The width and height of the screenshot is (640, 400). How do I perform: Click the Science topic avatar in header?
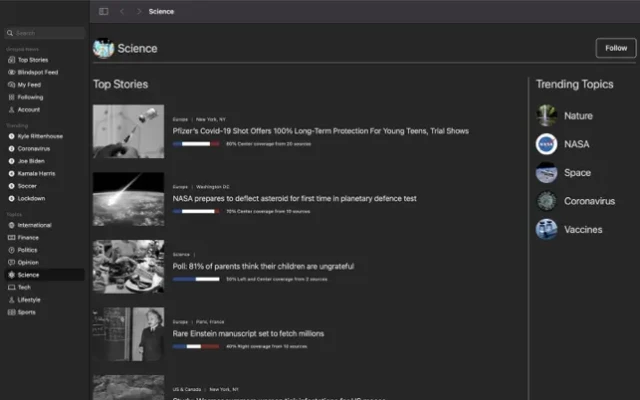pyautogui.click(x=103, y=48)
